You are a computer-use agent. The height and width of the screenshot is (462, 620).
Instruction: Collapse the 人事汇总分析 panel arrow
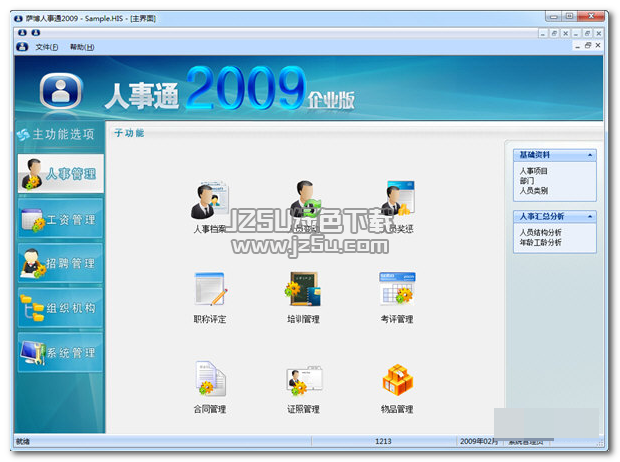(590, 216)
